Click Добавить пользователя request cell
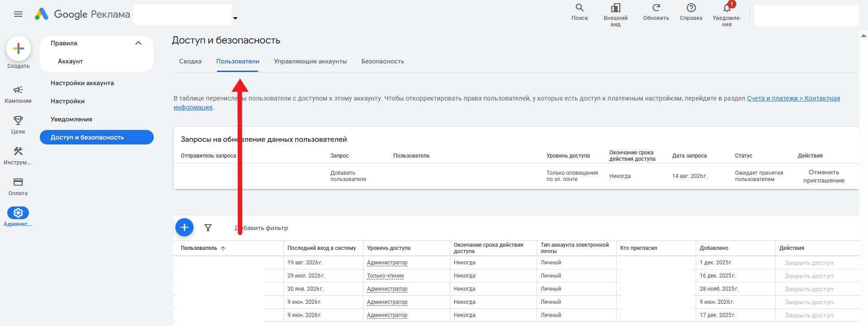Screen dimensions: 868x326 pyautogui.click(x=348, y=176)
